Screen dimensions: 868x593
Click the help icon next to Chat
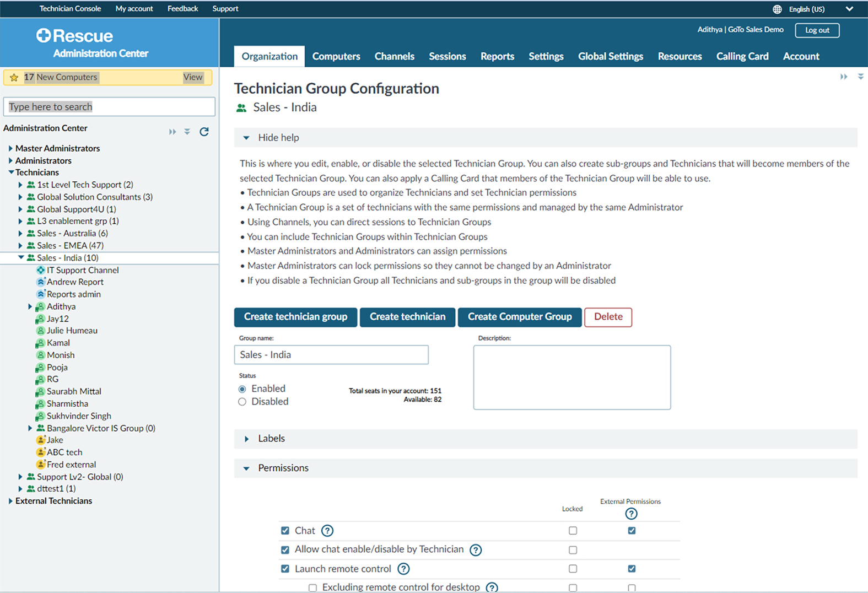coord(327,531)
